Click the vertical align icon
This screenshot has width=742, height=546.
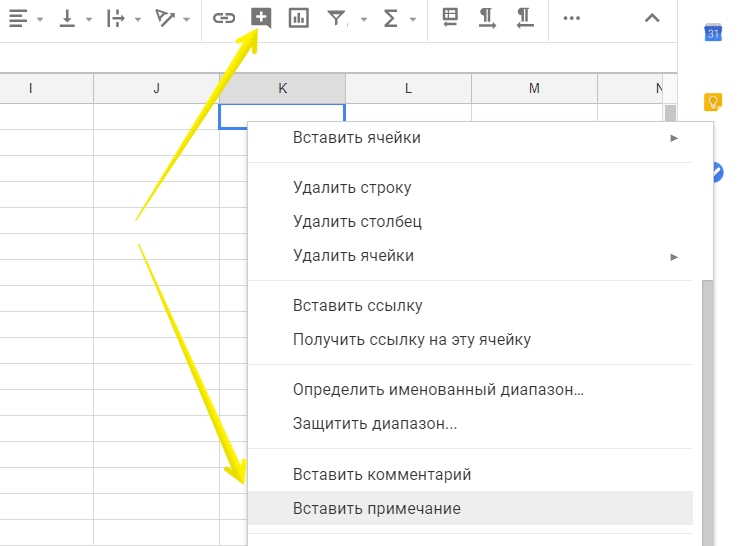pos(68,18)
